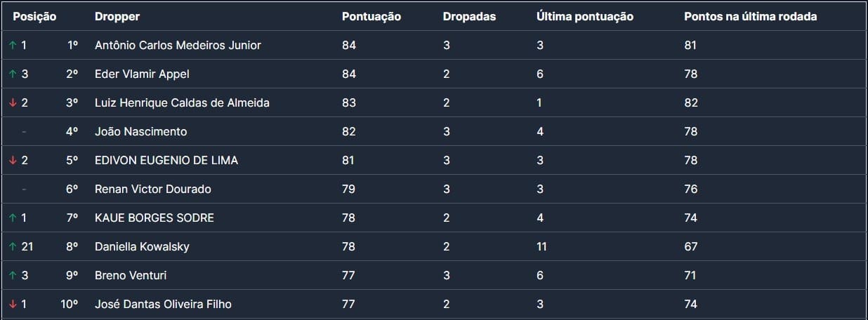Click the Dropadas column header
The image size is (868, 320).
(x=469, y=17)
